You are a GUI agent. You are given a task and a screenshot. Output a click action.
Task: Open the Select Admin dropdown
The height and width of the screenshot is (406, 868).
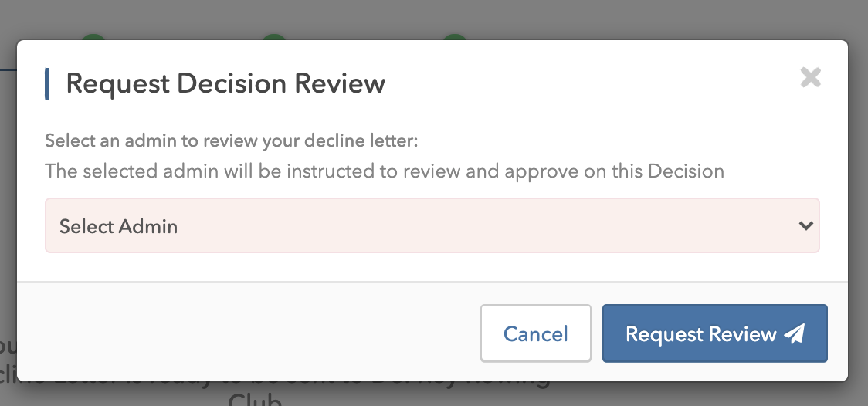pos(432,225)
